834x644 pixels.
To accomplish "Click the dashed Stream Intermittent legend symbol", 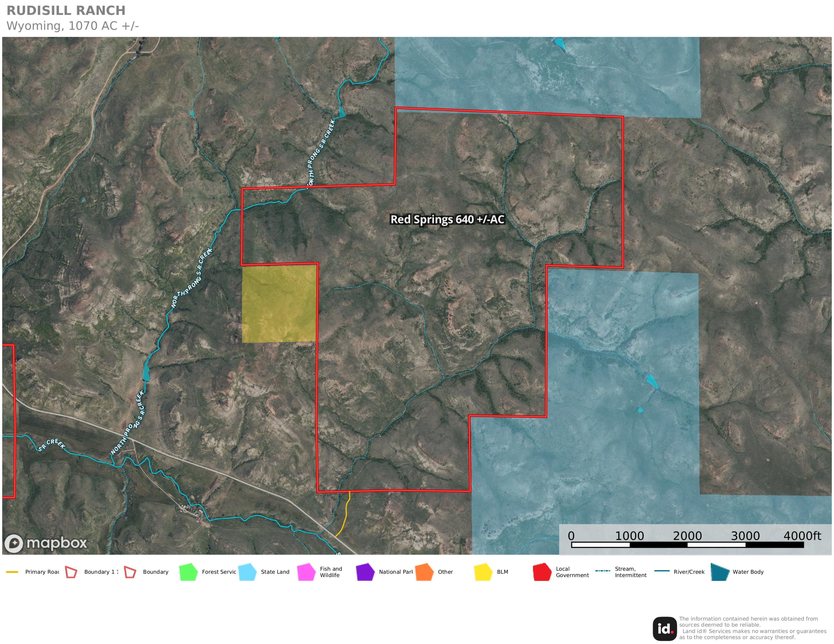I will point(603,571).
